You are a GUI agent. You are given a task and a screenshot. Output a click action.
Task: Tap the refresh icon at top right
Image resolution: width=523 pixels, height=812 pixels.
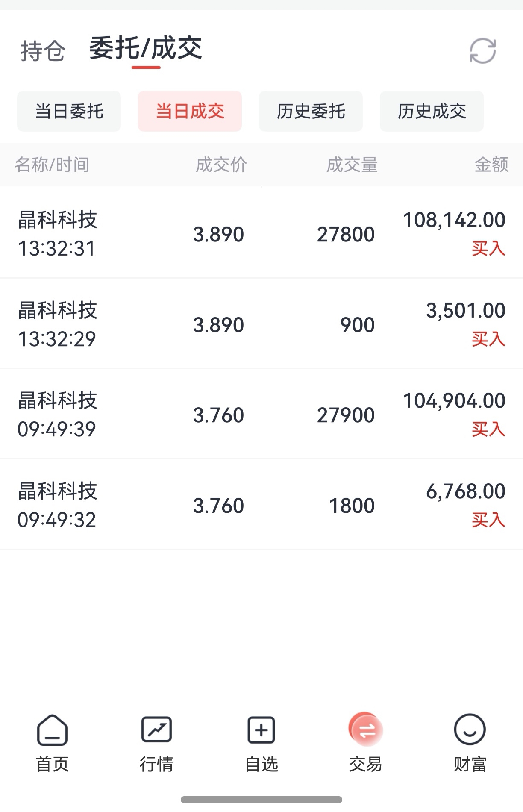pyautogui.click(x=482, y=51)
